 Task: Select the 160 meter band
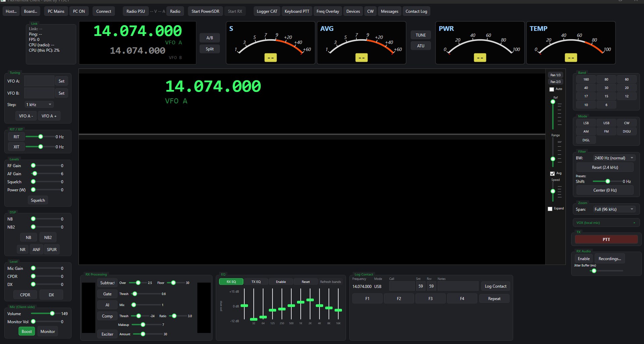tap(586, 80)
